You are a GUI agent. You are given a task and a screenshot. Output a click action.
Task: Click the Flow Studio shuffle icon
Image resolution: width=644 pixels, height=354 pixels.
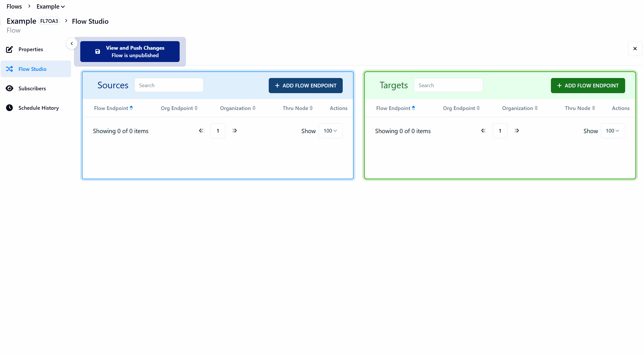[9, 69]
